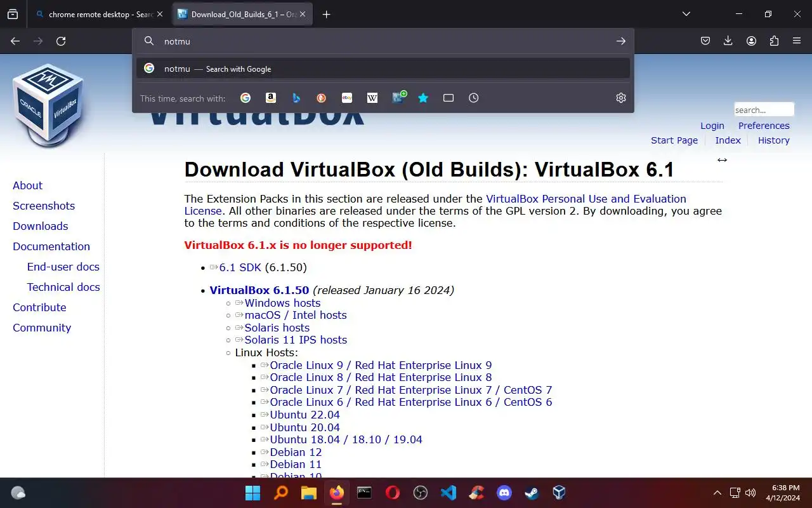Click the VirtualBox site search box

[764, 109]
